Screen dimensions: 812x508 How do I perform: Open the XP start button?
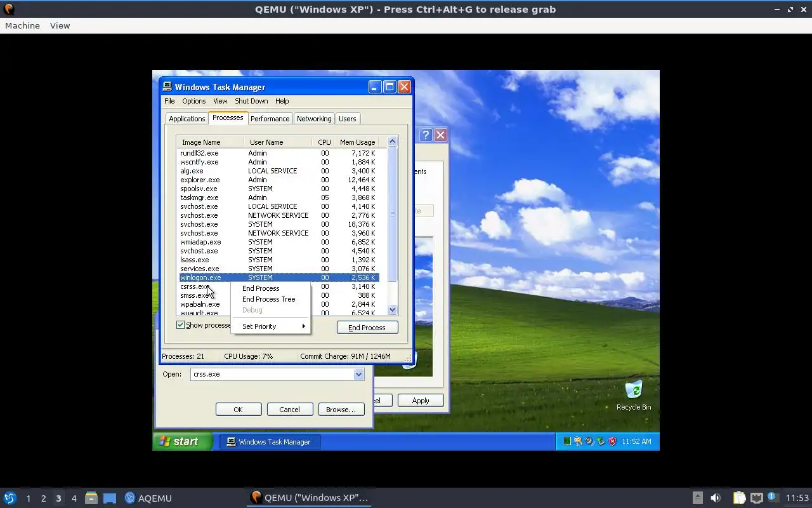pos(183,441)
